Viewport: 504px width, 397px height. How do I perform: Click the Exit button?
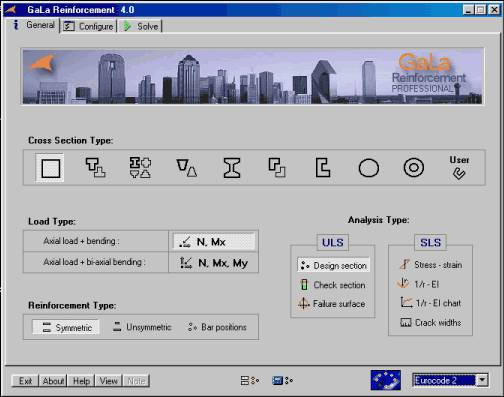point(25,381)
